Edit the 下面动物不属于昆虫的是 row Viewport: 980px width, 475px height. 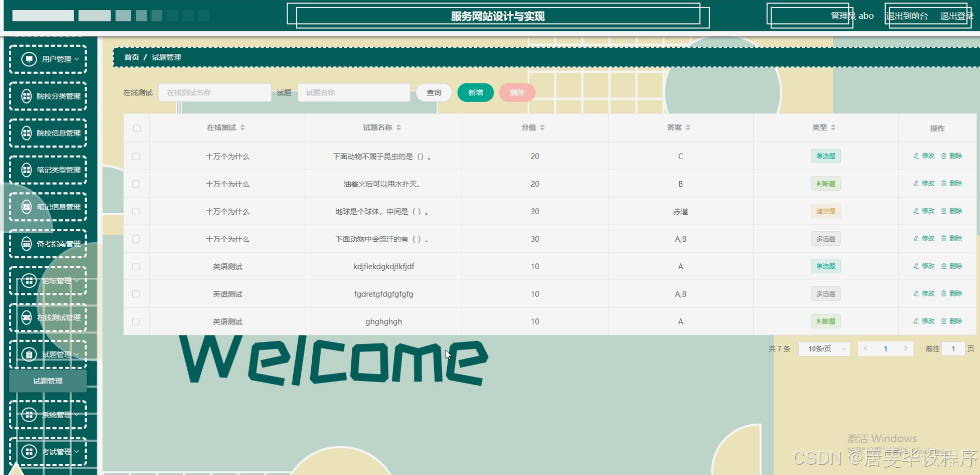(924, 156)
